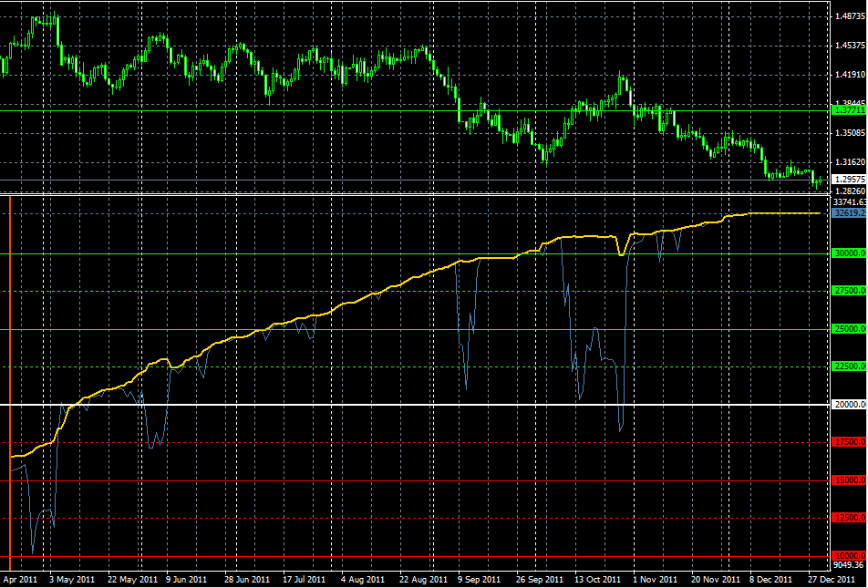Screen dimensions: 868x588
Task: Click the green 1.37711 price label
Action: [x=849, y=111]
